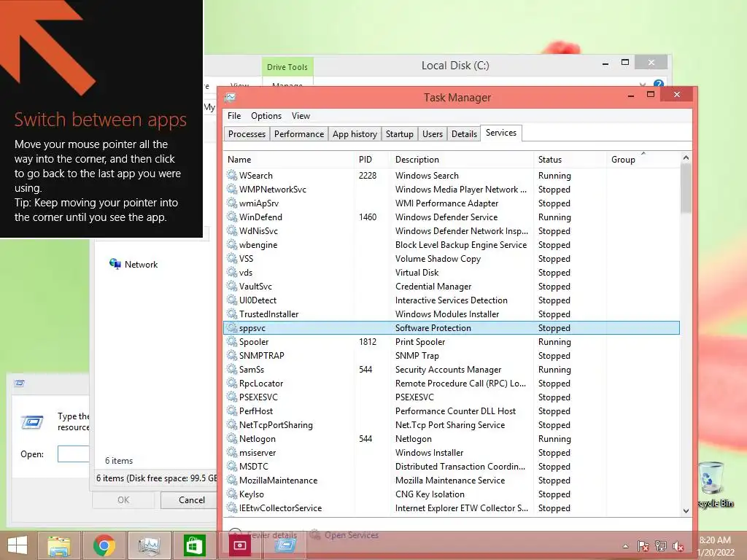Click the gear icon for SamSs service
747x560 pixels.
coord(232,369)
